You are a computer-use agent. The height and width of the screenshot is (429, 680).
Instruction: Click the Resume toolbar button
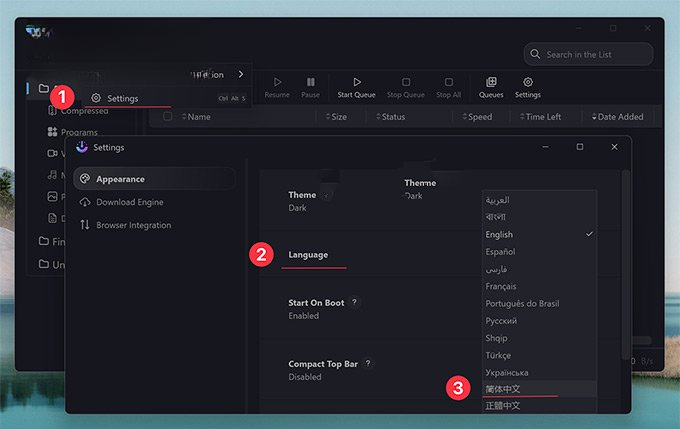coord(277,88)
